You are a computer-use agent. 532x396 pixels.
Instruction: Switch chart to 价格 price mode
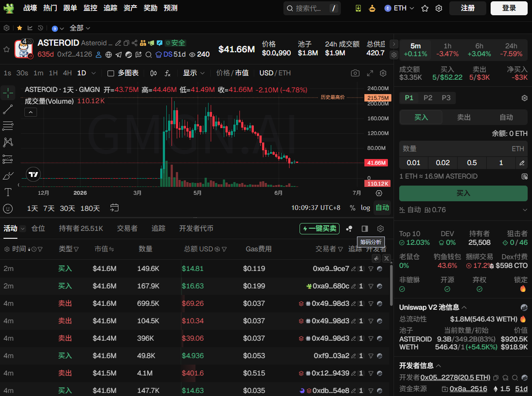coord(223,73)
